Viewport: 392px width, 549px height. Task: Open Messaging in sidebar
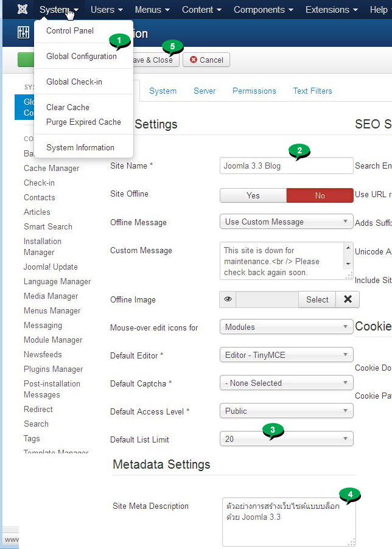click(43, 326)
